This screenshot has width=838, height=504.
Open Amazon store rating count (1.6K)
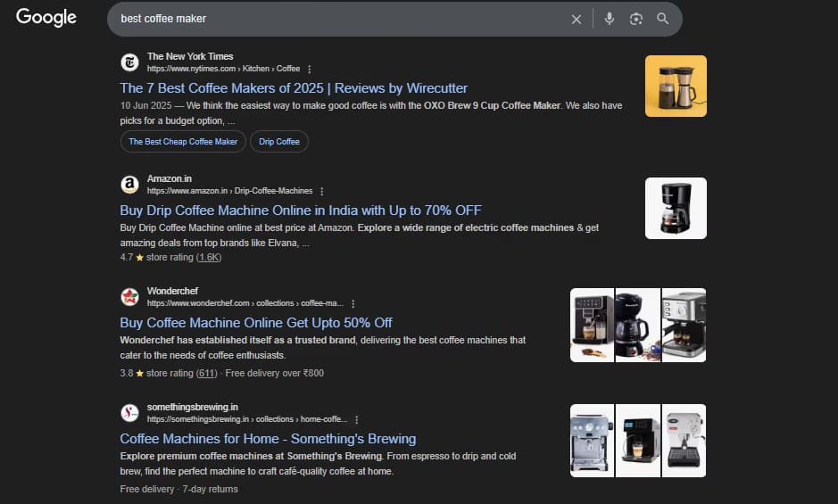209,257
